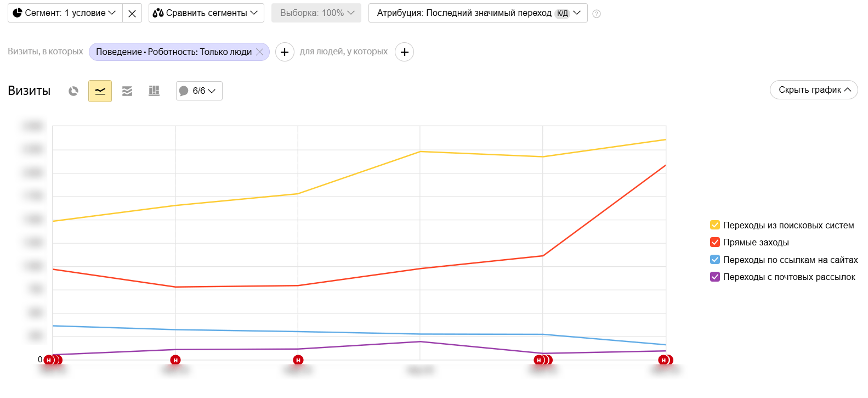
Task: Open the 'Сегмент: 1 условие' dropdown
Action: click(65, 13)
